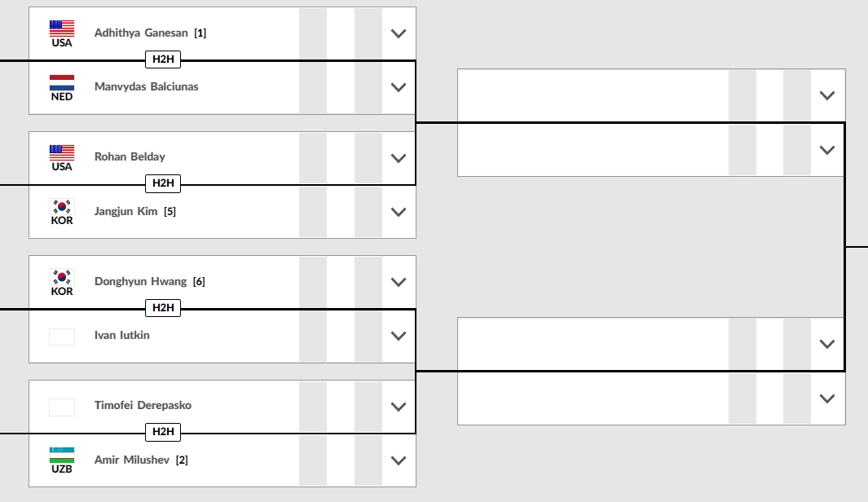Image resolution: width=868 pixels, height=502 pixels.
Task: Open H2H for Derepasko vs Milushev
Action: pos(163,432)
